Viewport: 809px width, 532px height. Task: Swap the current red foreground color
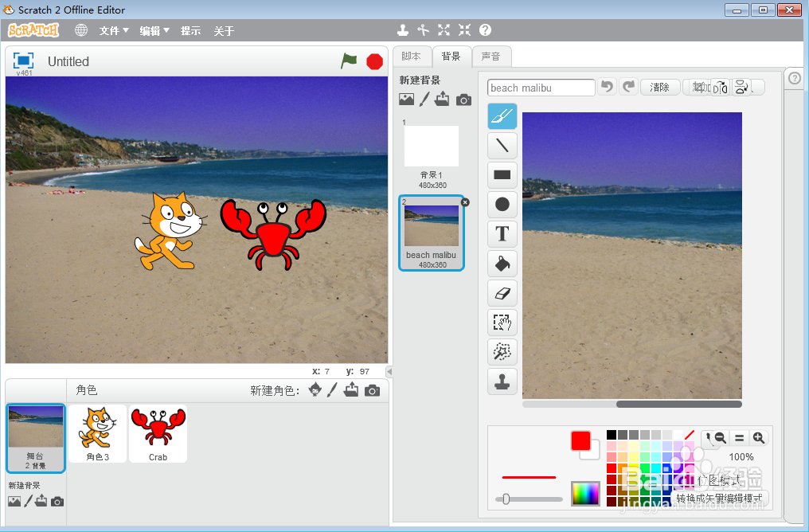[580, 441]
